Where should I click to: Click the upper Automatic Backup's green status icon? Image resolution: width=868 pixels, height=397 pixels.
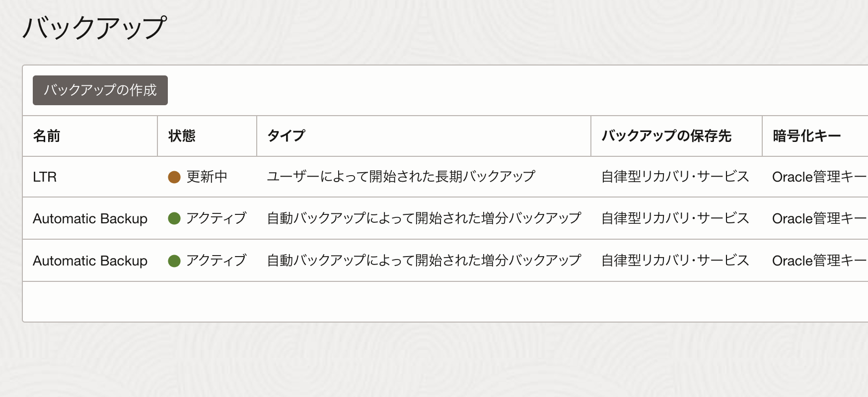(x=174, y=218)
